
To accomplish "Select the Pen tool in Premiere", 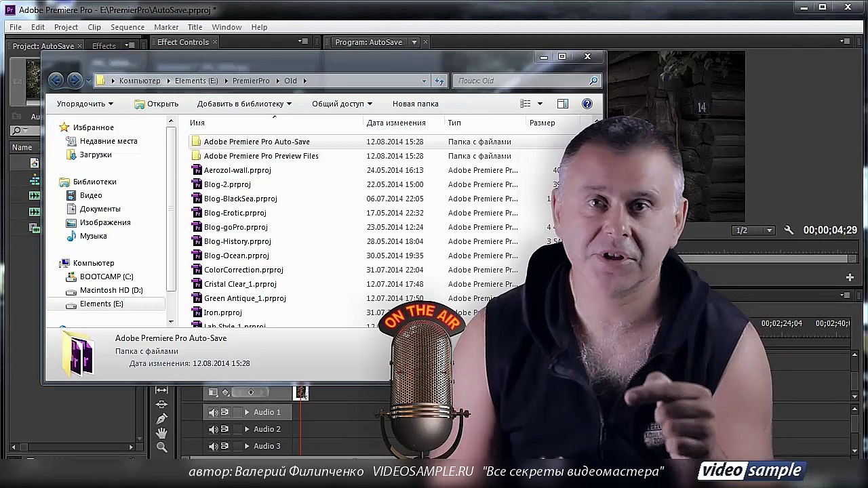I will [x=161, y=418].
